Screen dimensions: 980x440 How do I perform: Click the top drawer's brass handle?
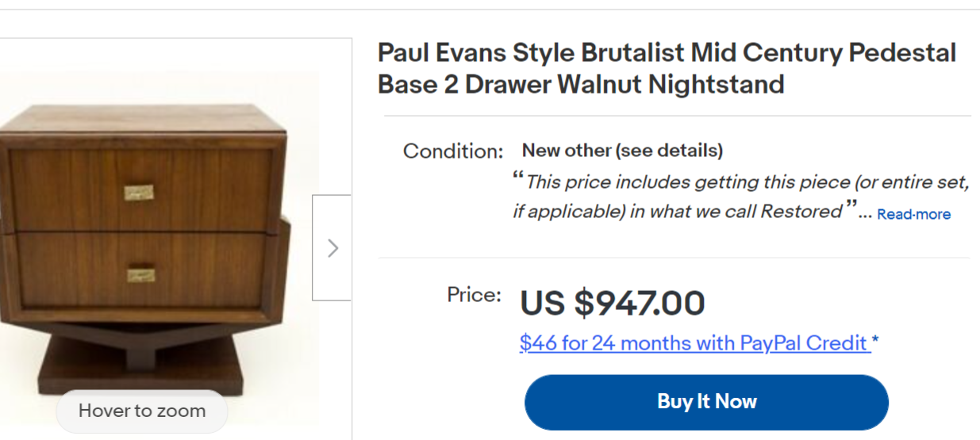pyautogui.click(x=139, y=192)
